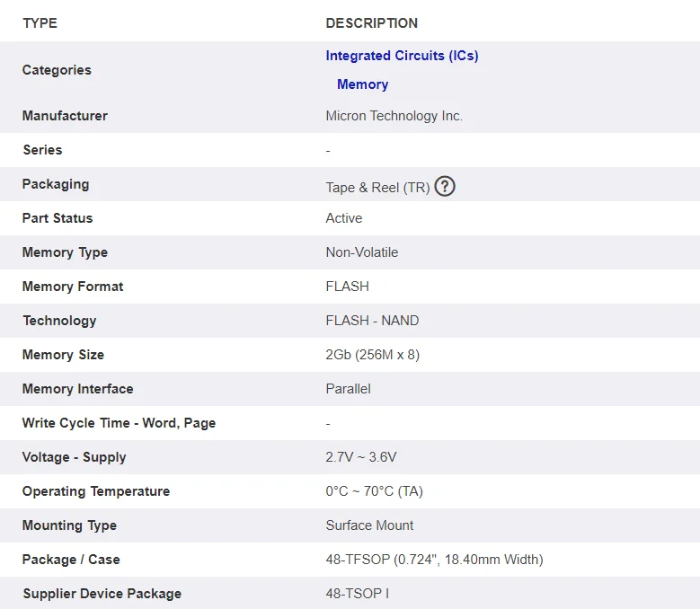This screenshot has height=609, width=700.
Task: Open the Integrated Circuits (ICs) category link
Action: (402, 56)
